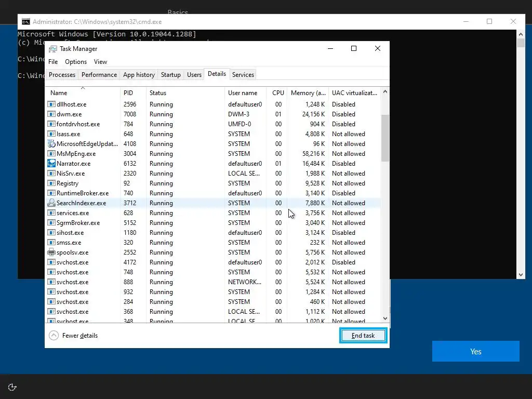532x399 pixels.
Task: Click the MicrosoftEdgeUpdate process icon
Action: (51, 143)
